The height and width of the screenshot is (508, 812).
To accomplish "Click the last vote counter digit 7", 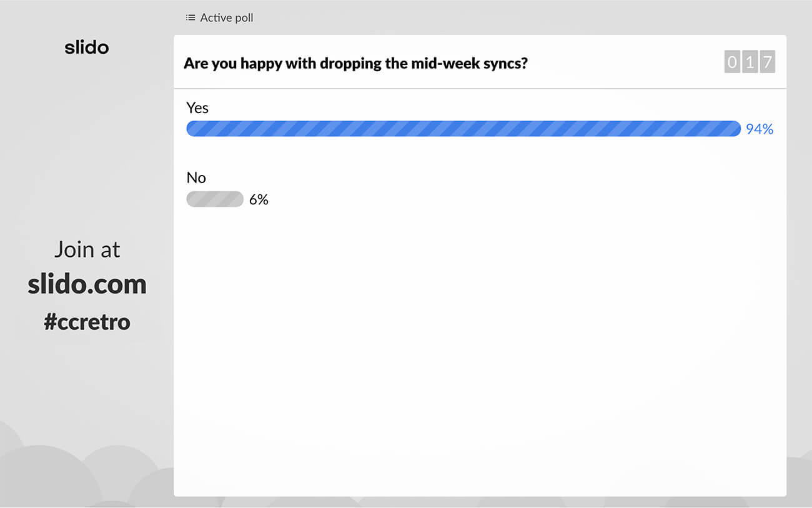I will point(767,62).
